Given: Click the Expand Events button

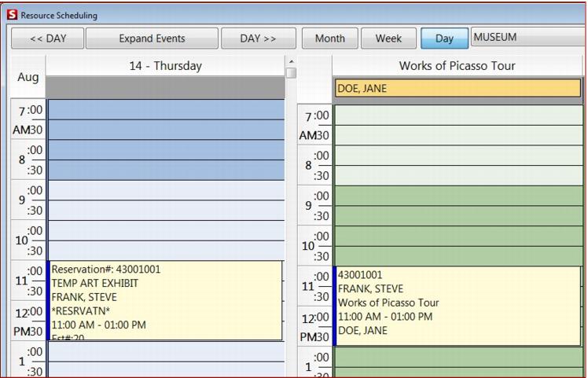Looking at the screenshot, I should (152, 39).
